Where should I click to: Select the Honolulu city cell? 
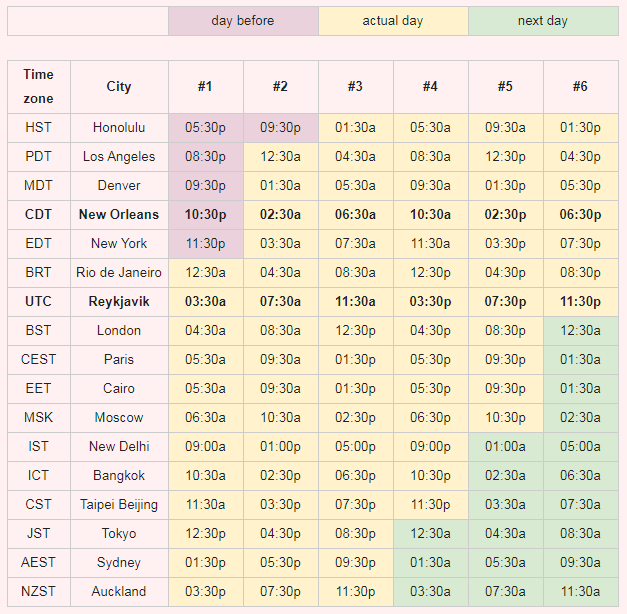coord(119,128)
